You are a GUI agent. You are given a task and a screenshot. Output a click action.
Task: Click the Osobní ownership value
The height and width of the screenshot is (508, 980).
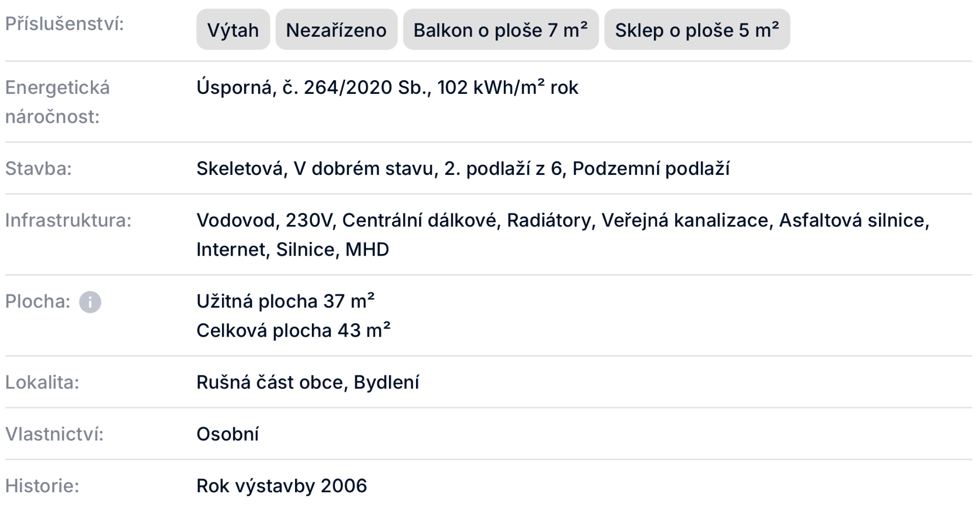tap(227, 434)
